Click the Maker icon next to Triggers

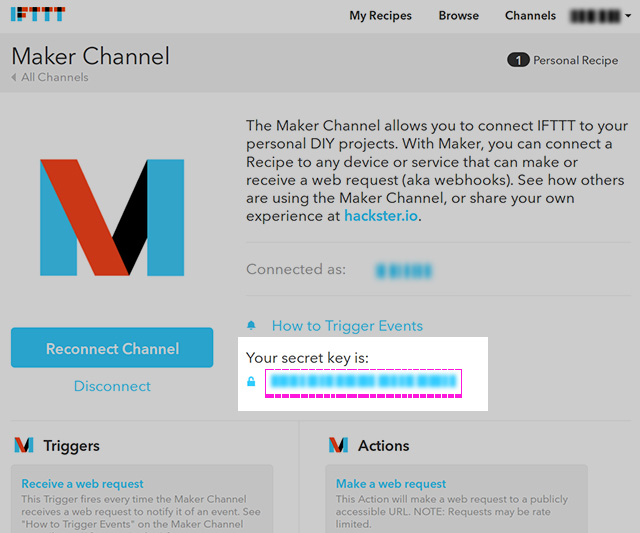point(24,445)
